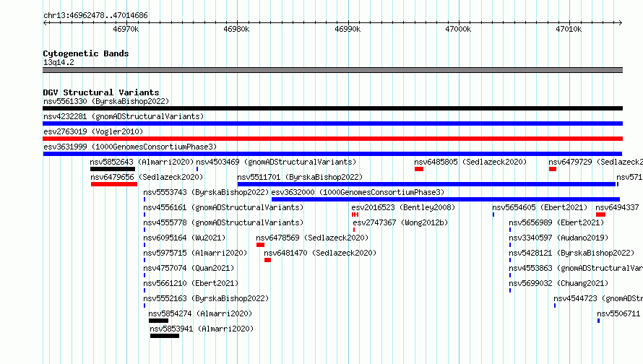Image resolution: width=643 pixels, height=364 pixels.
Task: Click the 47010k ruler label
Action: click(569, 29)
